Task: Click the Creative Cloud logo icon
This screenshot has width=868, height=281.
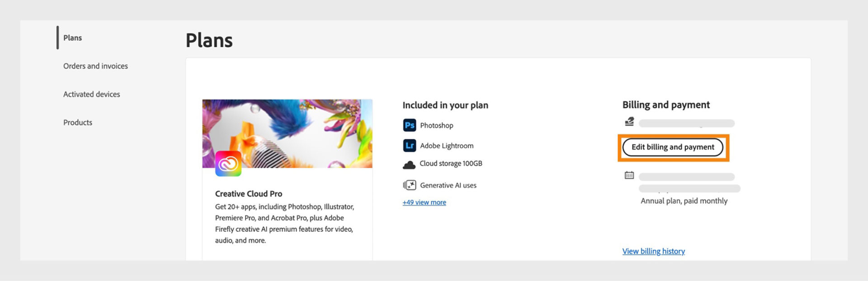Action: coord(228,164)
